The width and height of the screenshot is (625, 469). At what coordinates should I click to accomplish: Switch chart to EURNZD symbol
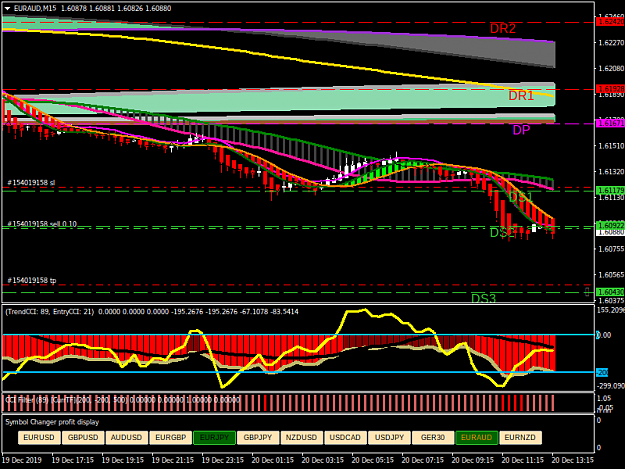(521, 437)
